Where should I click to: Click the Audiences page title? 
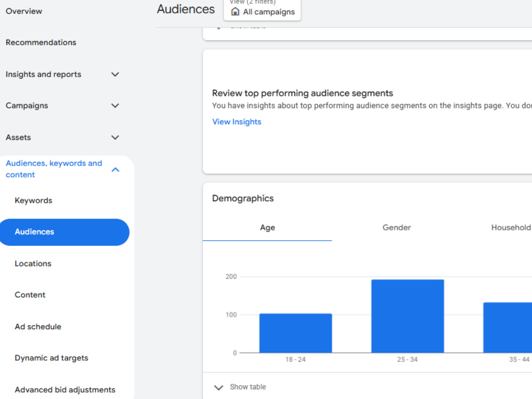pyautogui.click(x=186, y=9)
